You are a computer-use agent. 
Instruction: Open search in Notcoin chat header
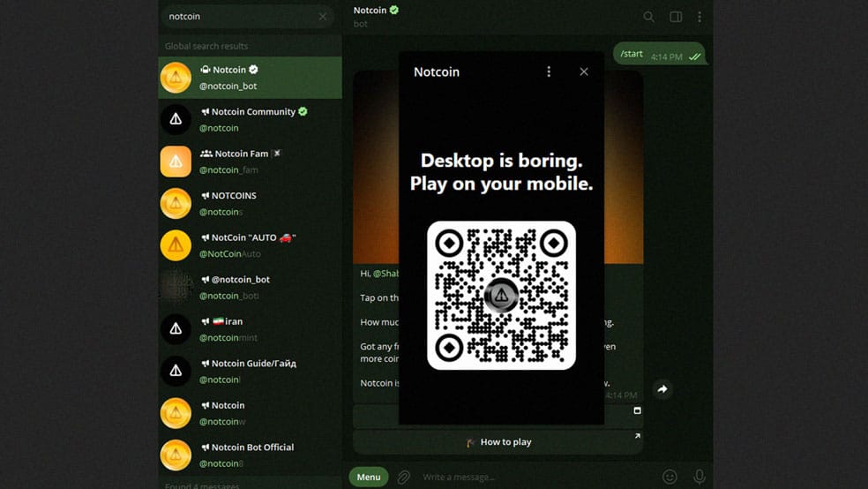pos(648,17)
